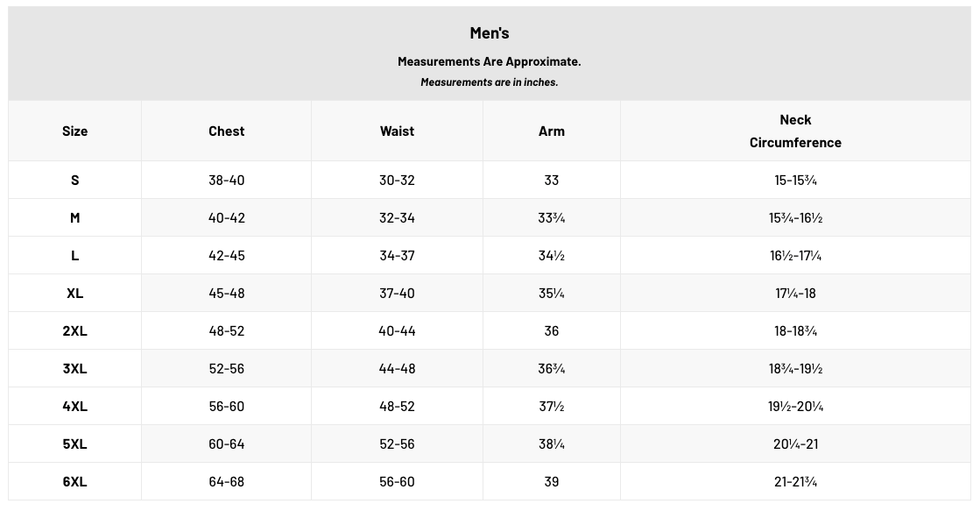Select the 64-68 chest measurement cell
Viewport: 980px width, 511px height.
coord(226,481)
